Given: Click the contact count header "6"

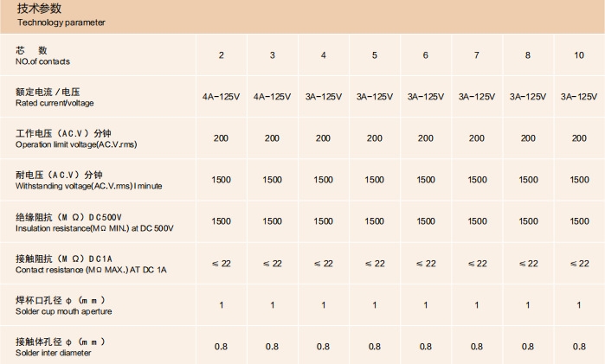Looking at the screenshot, I should point(426,56).
